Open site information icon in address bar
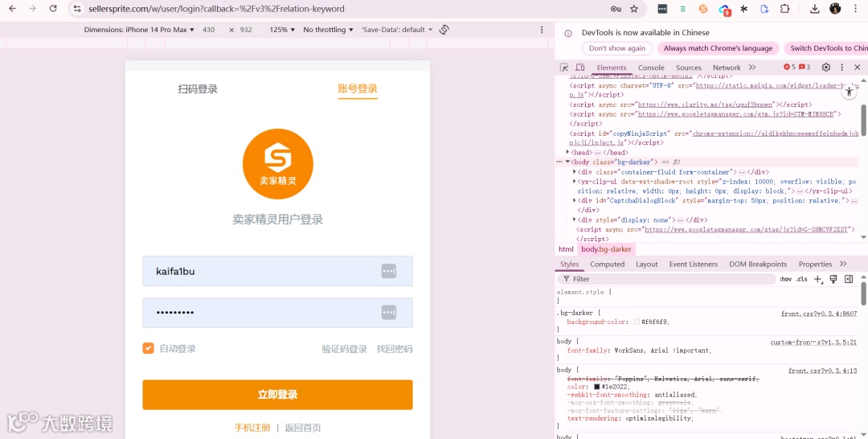The height and width of the screenshot is (439, 868). [x=77, y=9]
